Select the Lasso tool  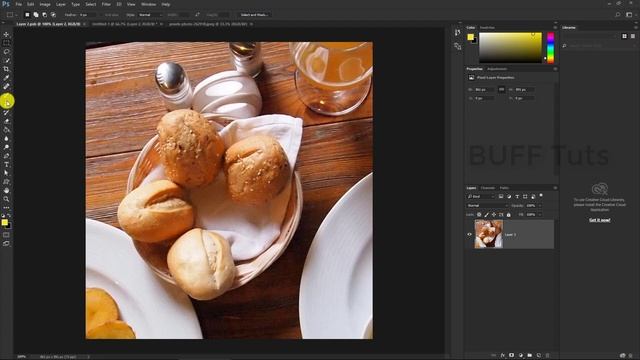[x=6, y=52]
